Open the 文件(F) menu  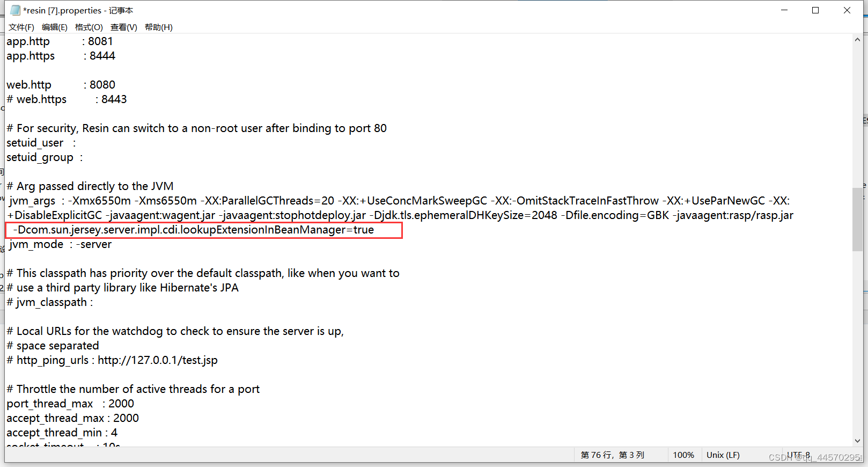click(x=21, y=27)
